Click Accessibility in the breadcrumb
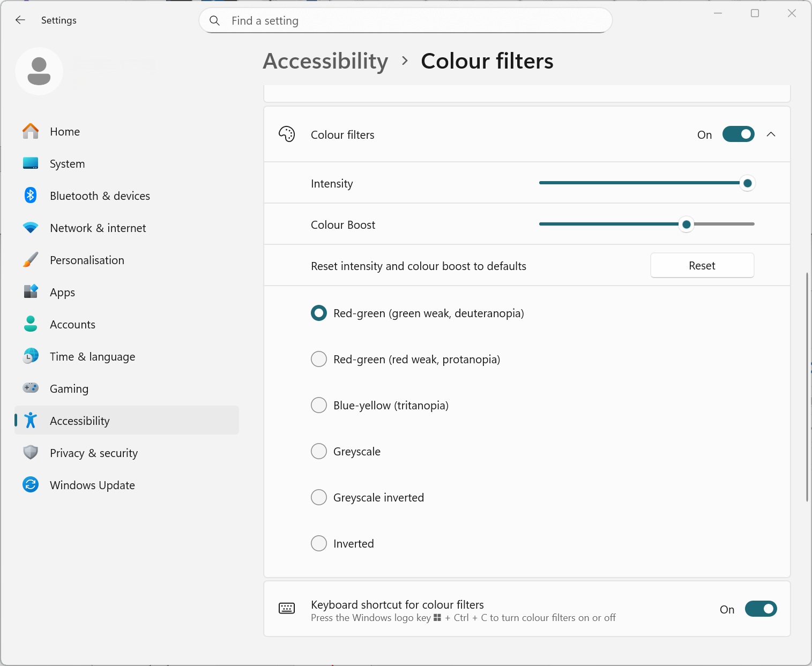The height and width of the screenshot is (666, 812). [325, 61]
